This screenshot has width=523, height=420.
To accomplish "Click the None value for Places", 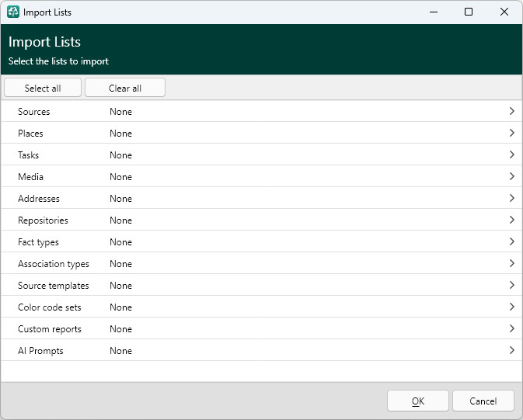I will [x=120, y=134].
